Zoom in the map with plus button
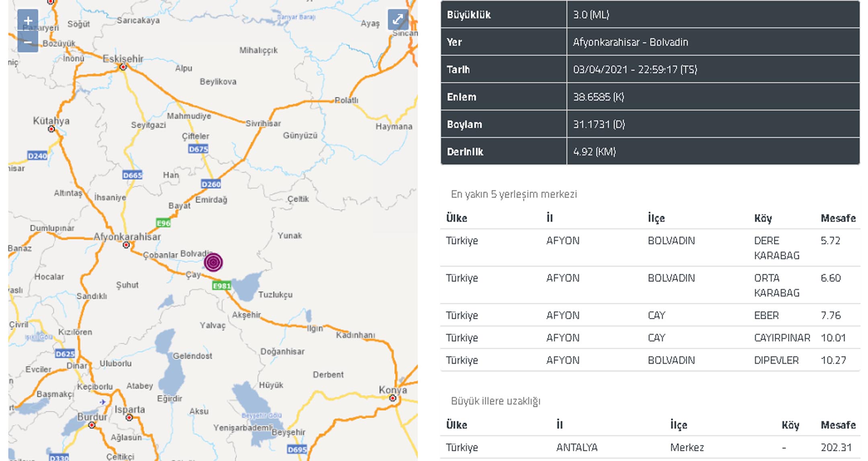 [x=28, y=20]
